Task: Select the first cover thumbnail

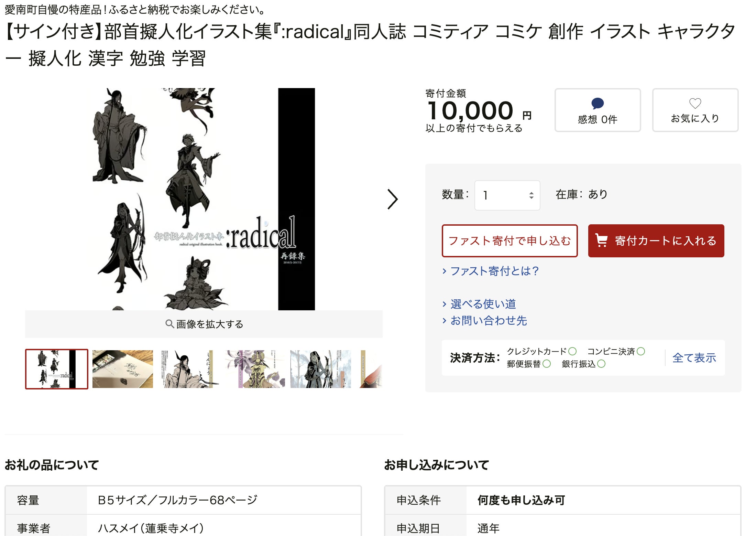Action: point(57,369)
